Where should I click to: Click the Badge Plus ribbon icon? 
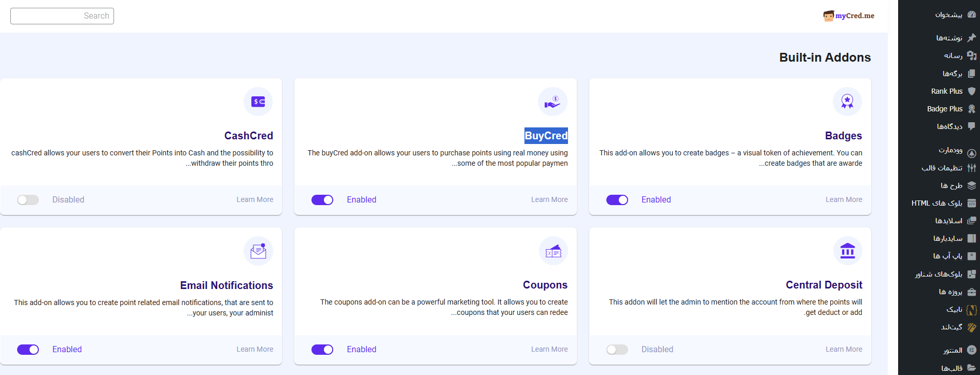pos(972,109)
